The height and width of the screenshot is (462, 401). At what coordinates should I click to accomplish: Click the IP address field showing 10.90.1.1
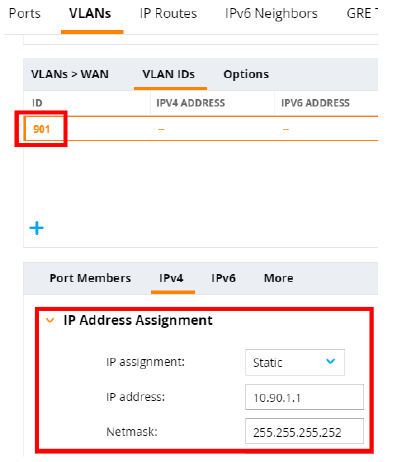tap(304, 397)
